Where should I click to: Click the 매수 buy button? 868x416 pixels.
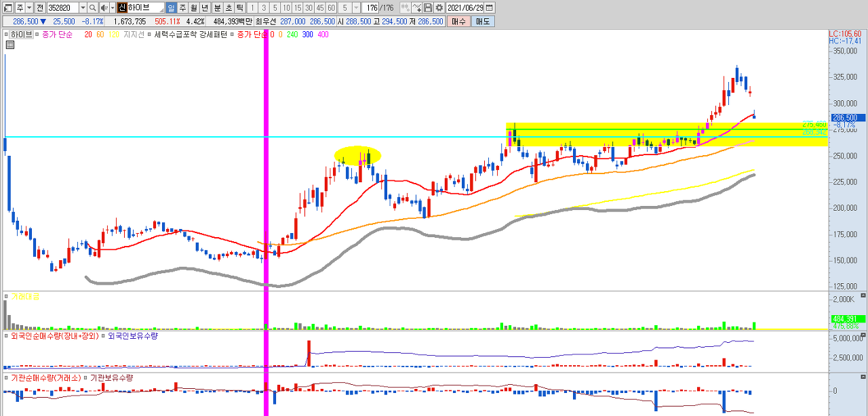[x=458, y=22]
